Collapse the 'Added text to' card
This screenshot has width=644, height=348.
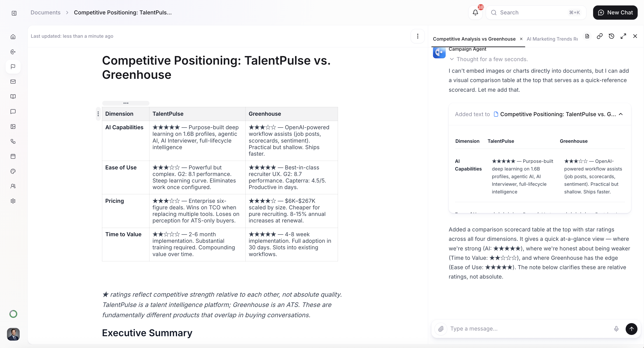(x=621, y=114)
